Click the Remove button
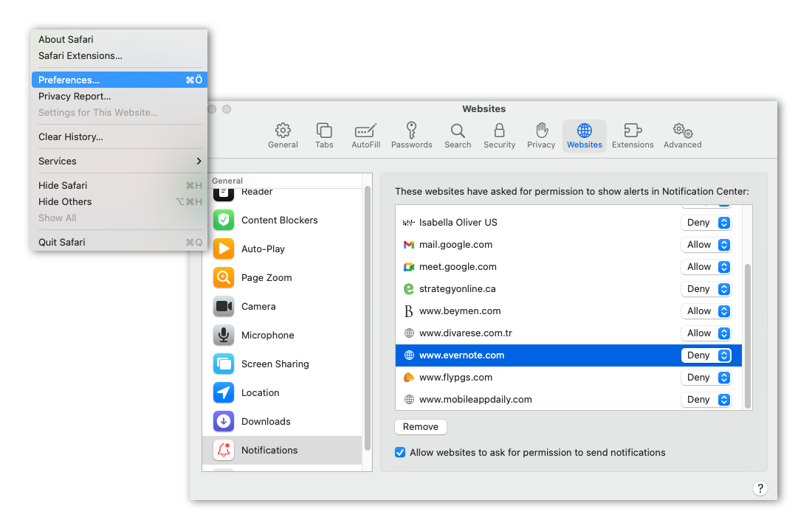 pos(421,426)
